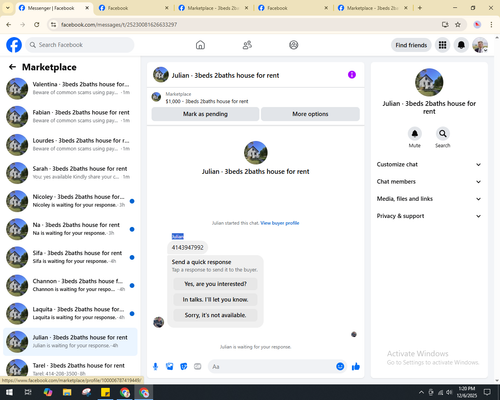500x400 pixels.
Task: Open Tarel's house for rent conversation
Action: [70, 368]
